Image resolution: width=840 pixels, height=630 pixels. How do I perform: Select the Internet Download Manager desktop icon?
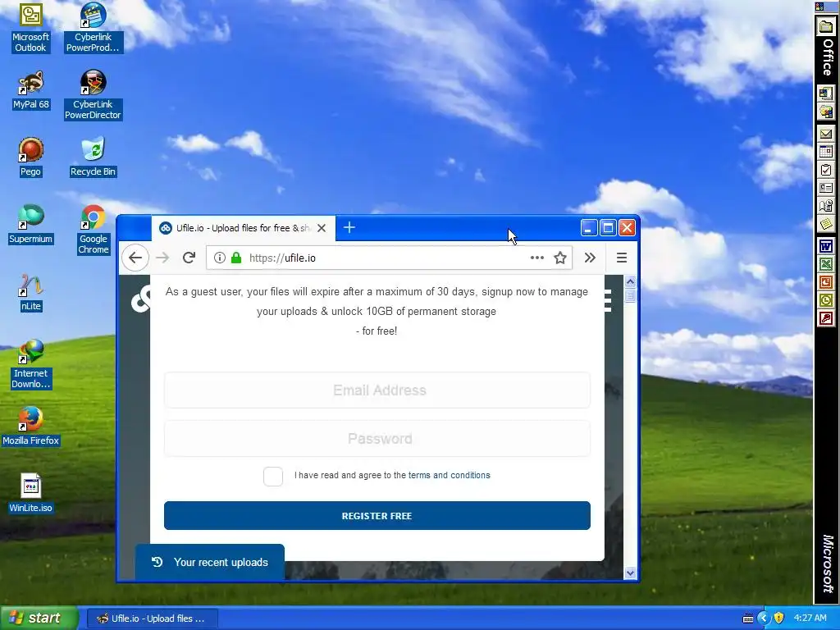pos(30,364)
